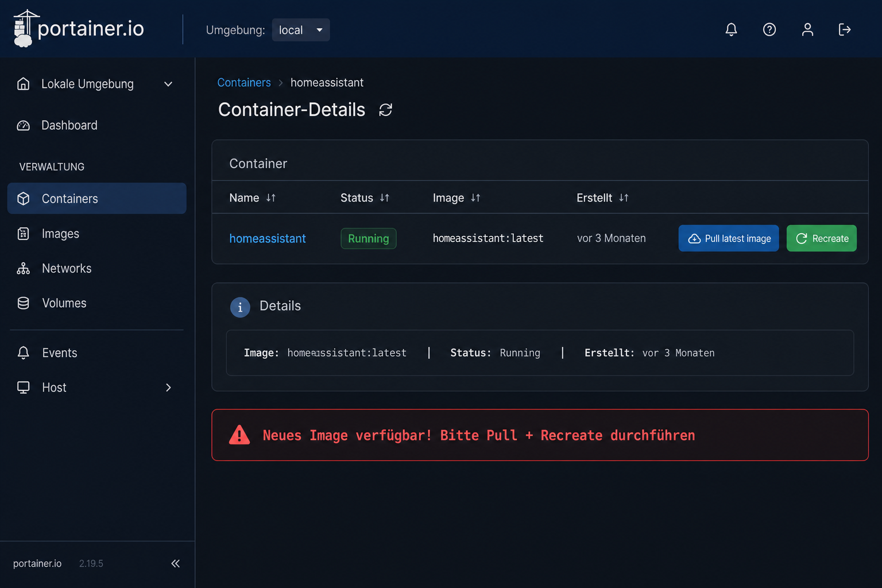This screenshot has height=588, width=882.
Task: Click the Name column header
Action: click(x=244, y=198)
